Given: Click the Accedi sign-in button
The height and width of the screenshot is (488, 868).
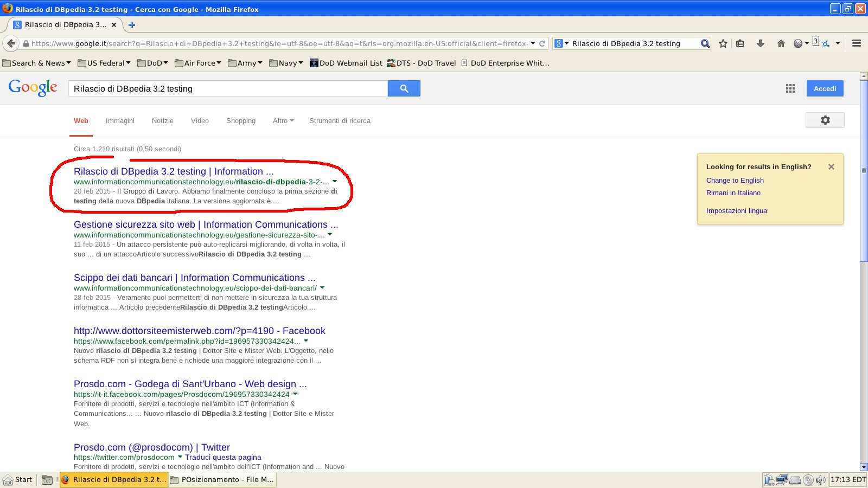Looking at the screenshot, I should click(x=825, y=88).
